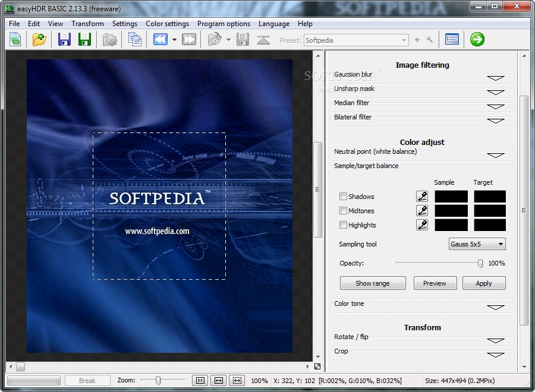Click the fit width zoom icon
The height and width of the screenshot is (392, 535).
pyautogui.click(x=219, y=380)
